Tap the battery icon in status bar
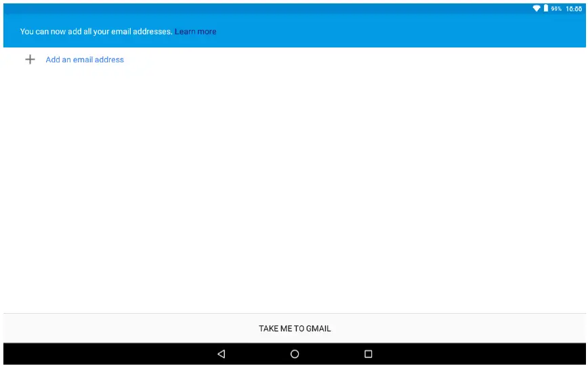588x366 pixels. click(x=546, y=9)
